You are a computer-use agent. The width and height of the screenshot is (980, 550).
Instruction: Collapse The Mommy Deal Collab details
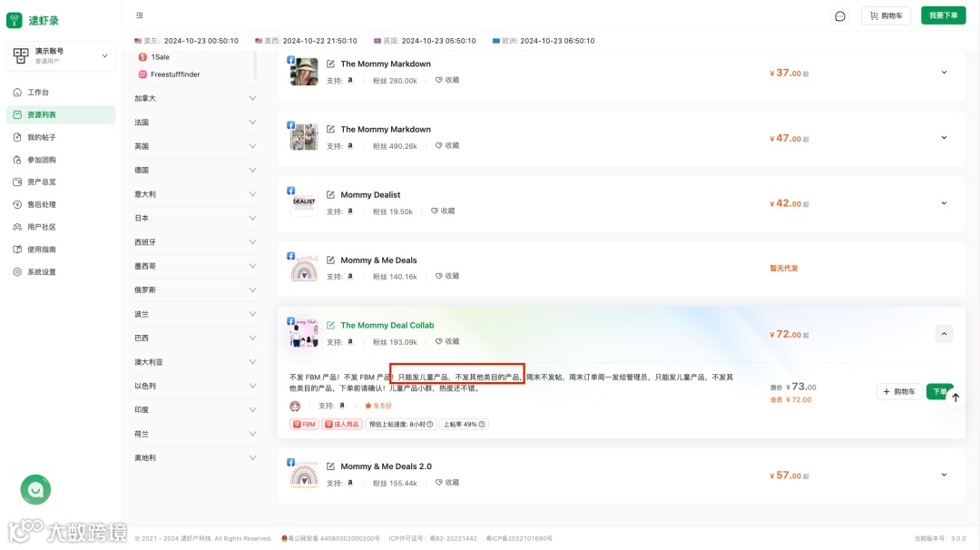point(944,334)
